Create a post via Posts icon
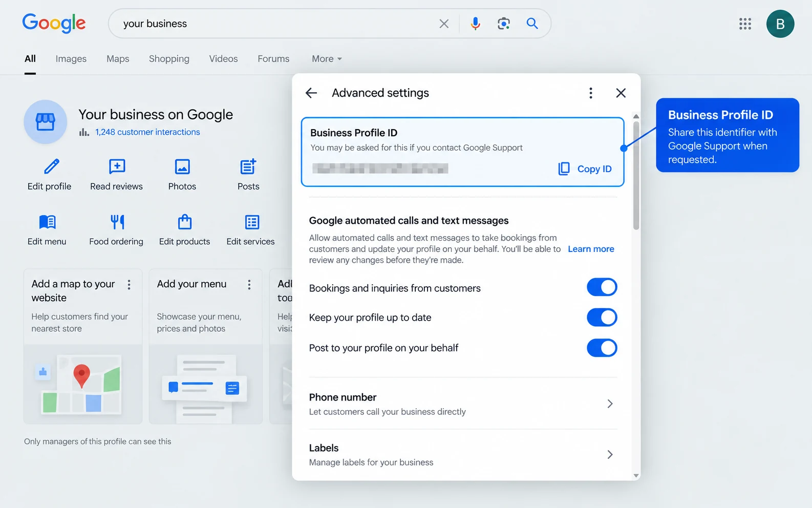 (248, 175)
